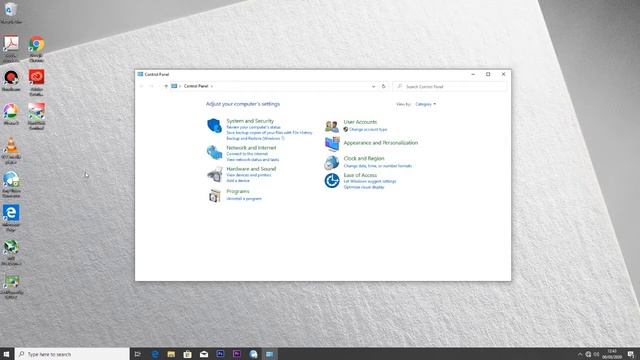Open the Appearance and Personalization monitor icon

(x=332, y=144)
